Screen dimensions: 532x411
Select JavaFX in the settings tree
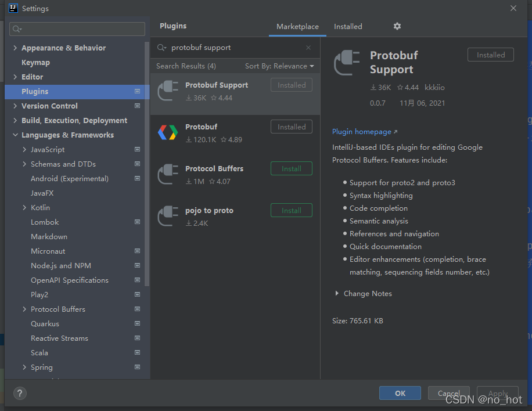pyautogui.click(x=42, y=193)
